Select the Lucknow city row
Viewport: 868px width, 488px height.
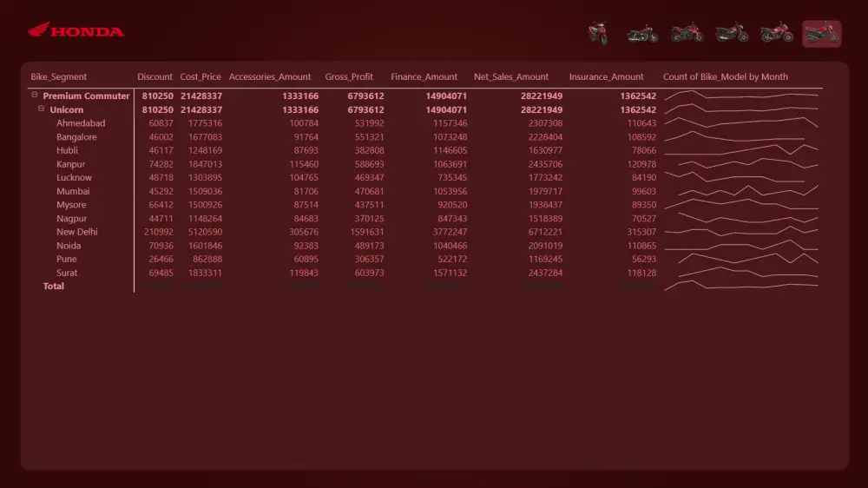coord(74,177)
